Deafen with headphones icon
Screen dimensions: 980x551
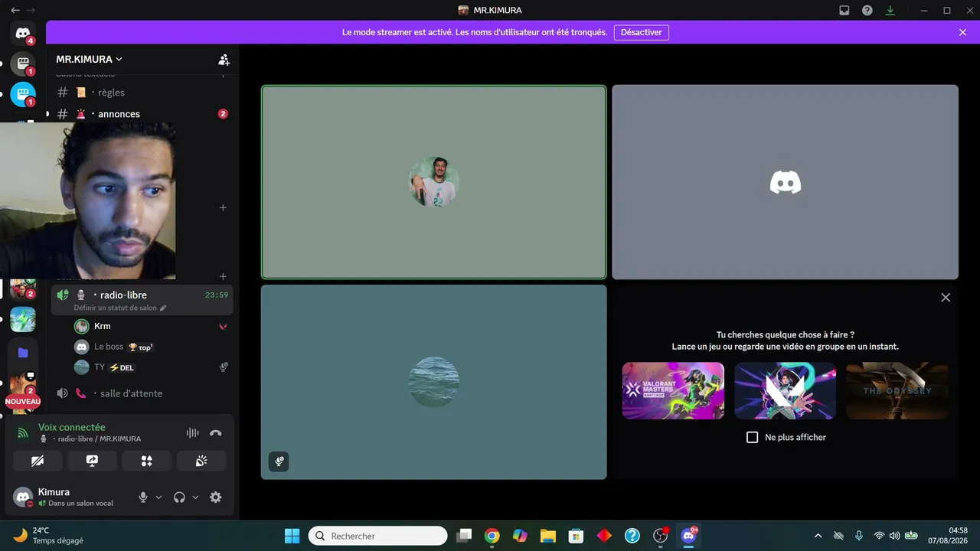pyautogui.click(x=179, y=497)
